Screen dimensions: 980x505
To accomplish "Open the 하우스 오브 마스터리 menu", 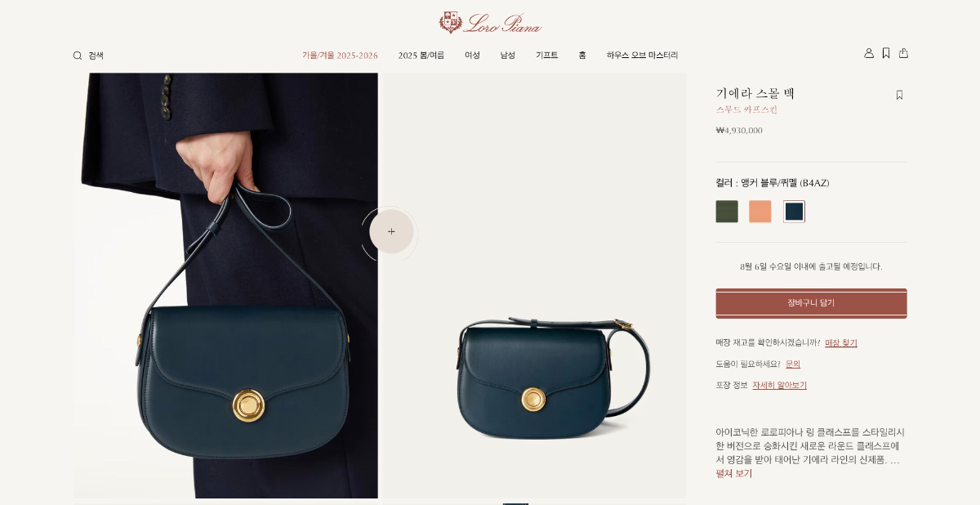I will [642, 56].
